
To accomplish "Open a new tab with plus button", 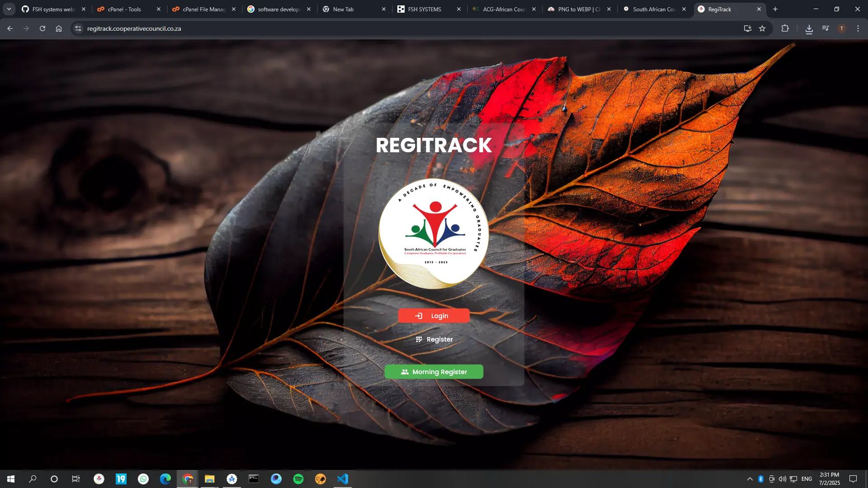I will pyautogui.click(x=775, y=9).
